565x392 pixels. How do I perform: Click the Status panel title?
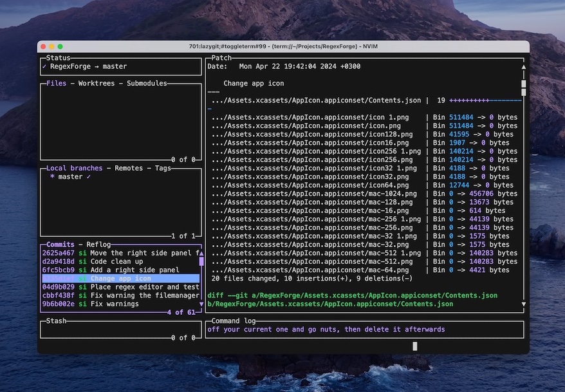click(x=58, y=58)
